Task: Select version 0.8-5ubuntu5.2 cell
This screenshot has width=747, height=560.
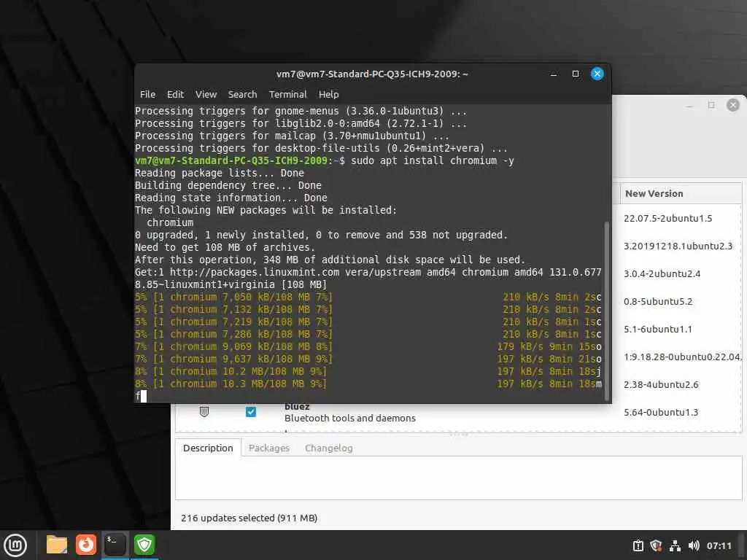Action: tap(658, 301)
